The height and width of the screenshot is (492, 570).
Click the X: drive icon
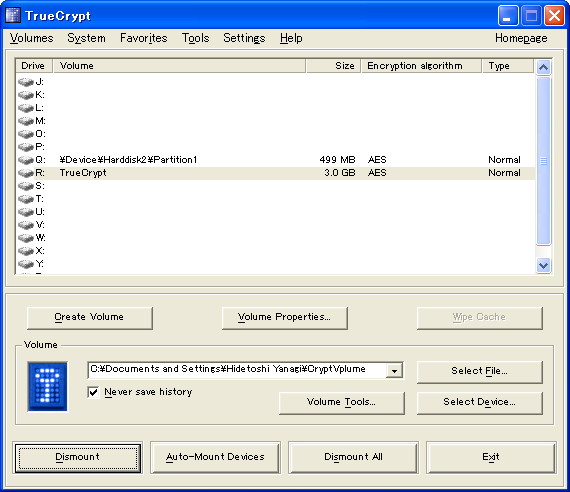[x=26, y=251]
